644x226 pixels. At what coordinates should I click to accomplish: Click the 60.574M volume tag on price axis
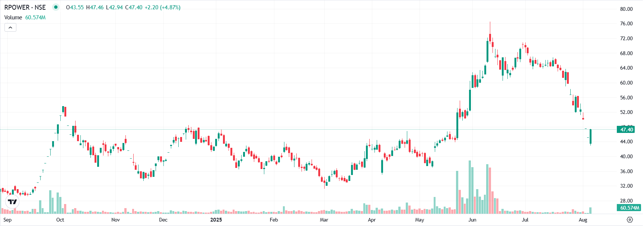[x=628, y=208]
